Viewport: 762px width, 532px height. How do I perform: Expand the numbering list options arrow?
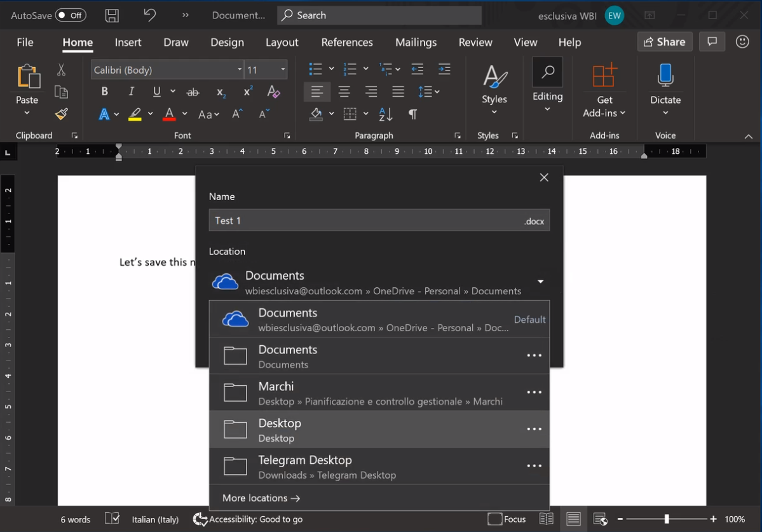click(x=366, y=69)
